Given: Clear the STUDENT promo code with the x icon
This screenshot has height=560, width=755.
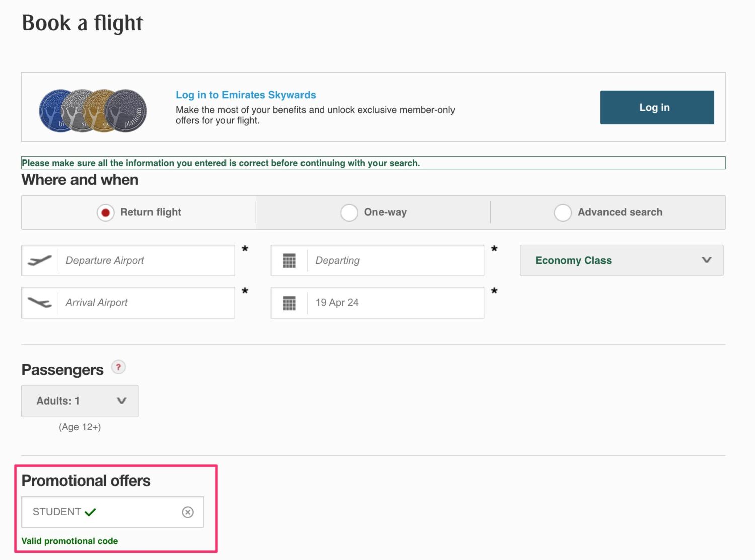Looking at the screenshot, I should pos(187,512).
